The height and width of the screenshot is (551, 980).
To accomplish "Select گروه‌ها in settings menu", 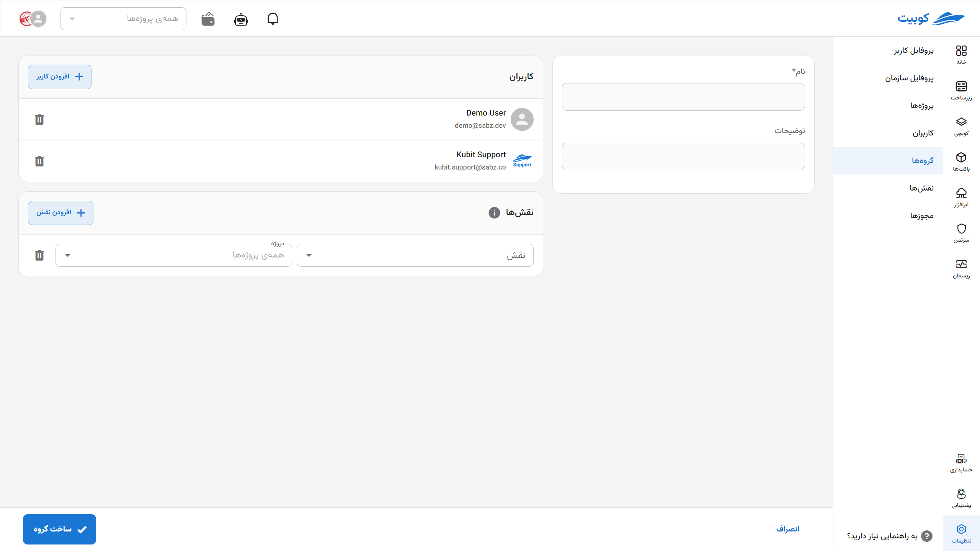I will (x=888, y=161).
